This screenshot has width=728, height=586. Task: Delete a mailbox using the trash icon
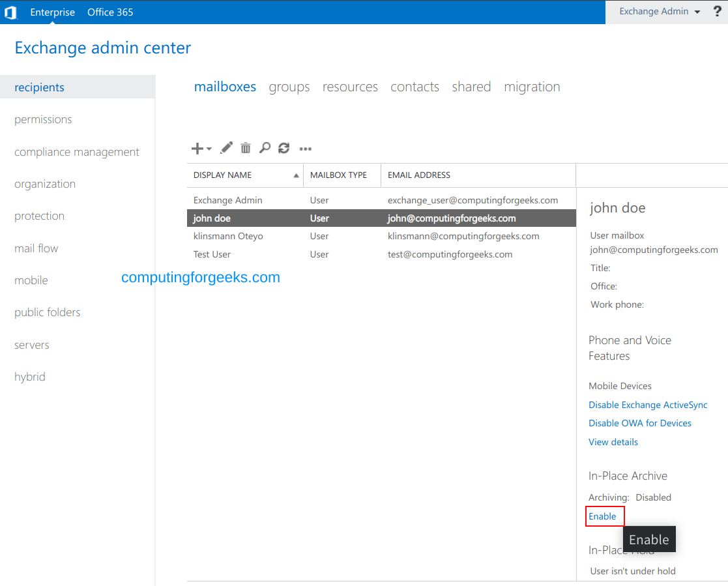[x=245, y=148]
